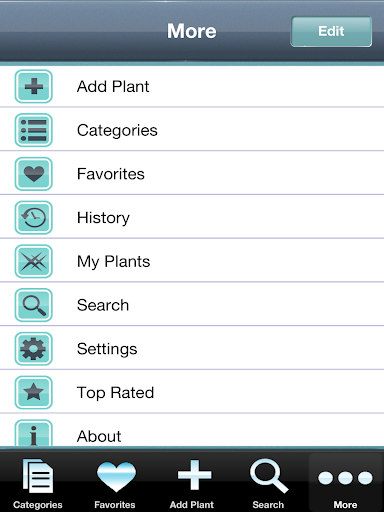Open the Categories list icon

coord(34,130)
